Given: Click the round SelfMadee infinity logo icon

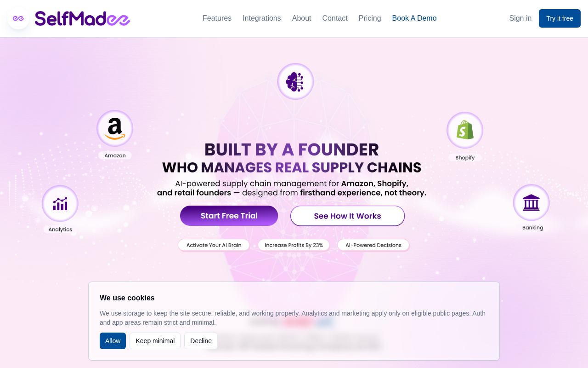Looking at the screenshot, I should pos(18,18).
